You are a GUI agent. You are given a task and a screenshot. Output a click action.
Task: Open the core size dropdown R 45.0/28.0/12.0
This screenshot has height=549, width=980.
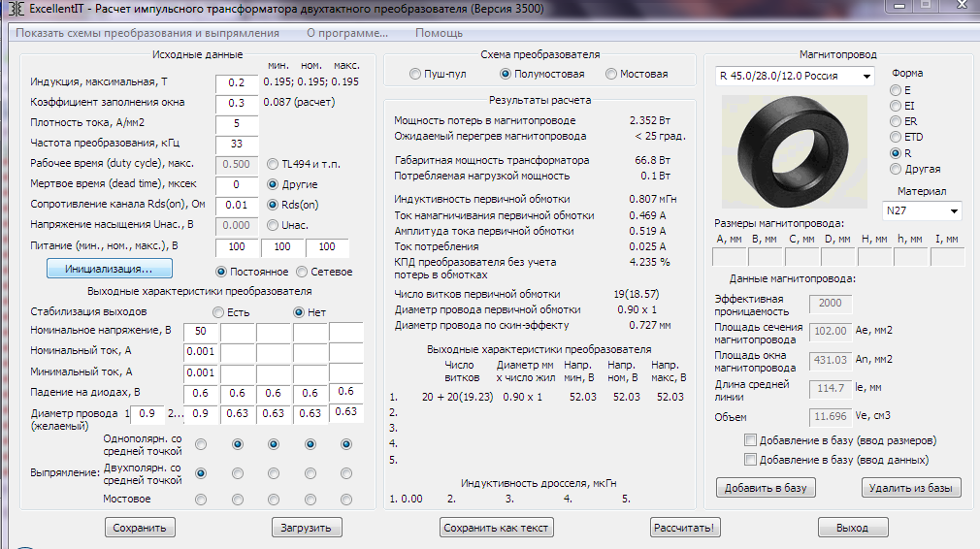[794, 76]
